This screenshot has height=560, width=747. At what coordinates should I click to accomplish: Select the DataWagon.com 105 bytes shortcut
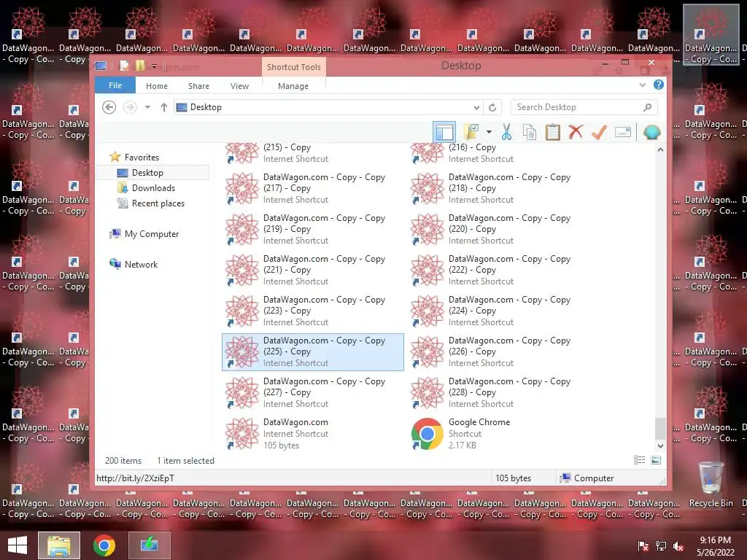pyautogui.click(x=312, y=434)
